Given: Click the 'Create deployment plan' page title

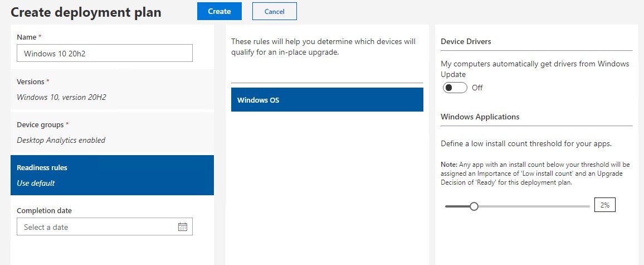Looking at the screenshot, I should click(86, 12).
